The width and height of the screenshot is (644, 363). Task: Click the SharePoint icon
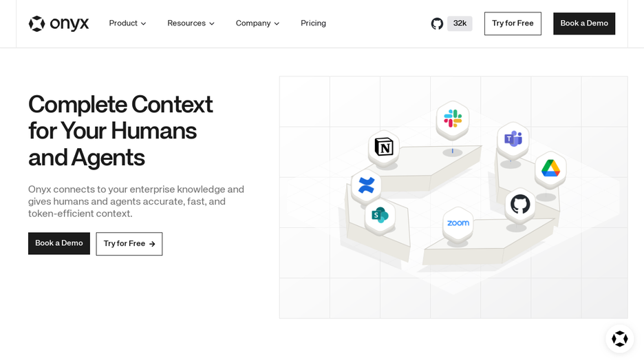380,215
